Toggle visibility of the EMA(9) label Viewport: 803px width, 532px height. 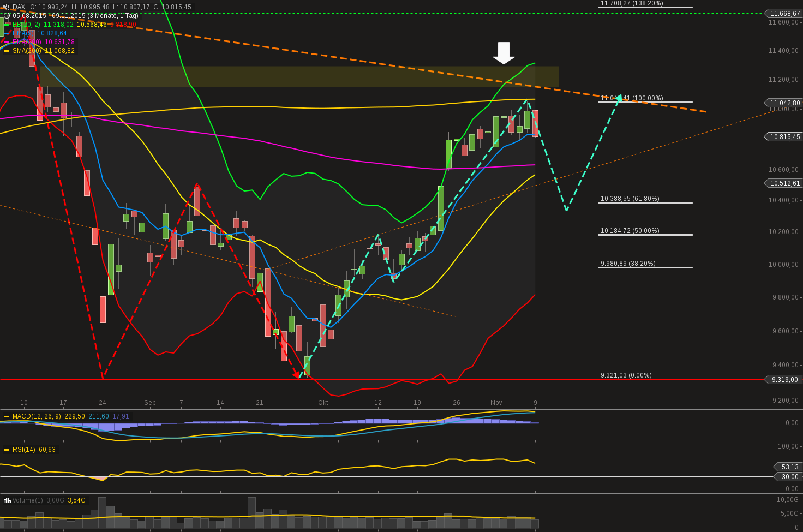[x=25, y=33]
